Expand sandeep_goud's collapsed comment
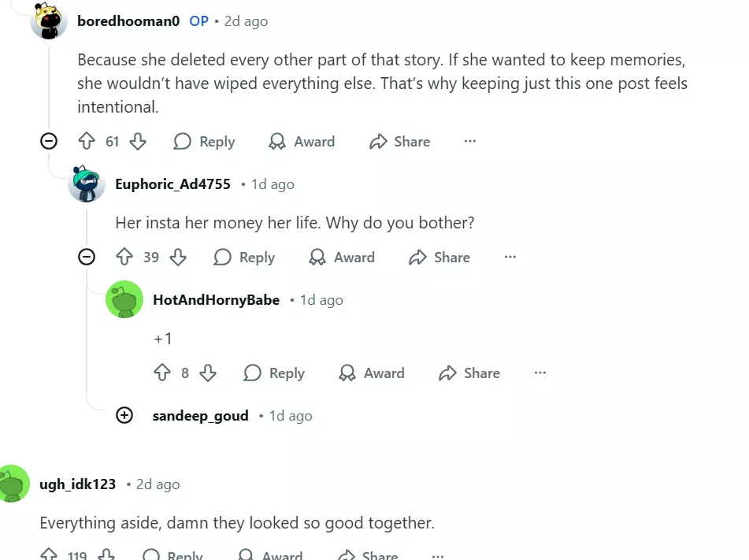Screen dimensions: 749x560 click(x=124, y=416)
